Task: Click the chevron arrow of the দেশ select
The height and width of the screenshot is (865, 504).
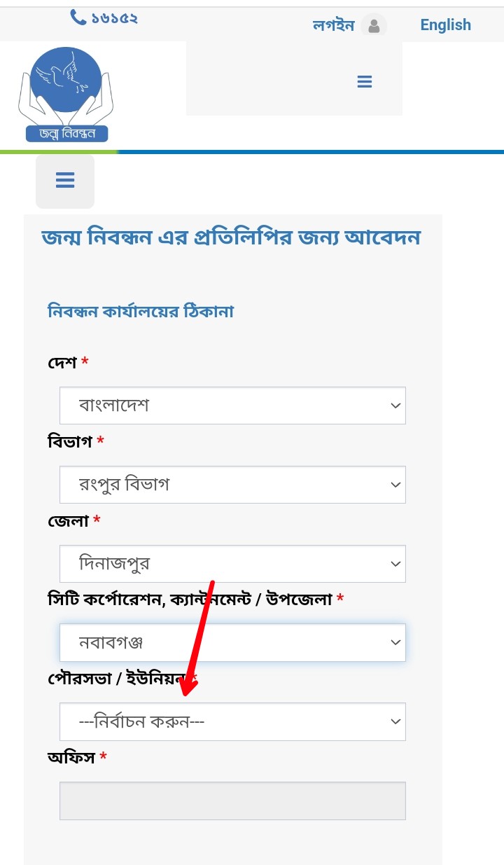Action: pos(395,406)
